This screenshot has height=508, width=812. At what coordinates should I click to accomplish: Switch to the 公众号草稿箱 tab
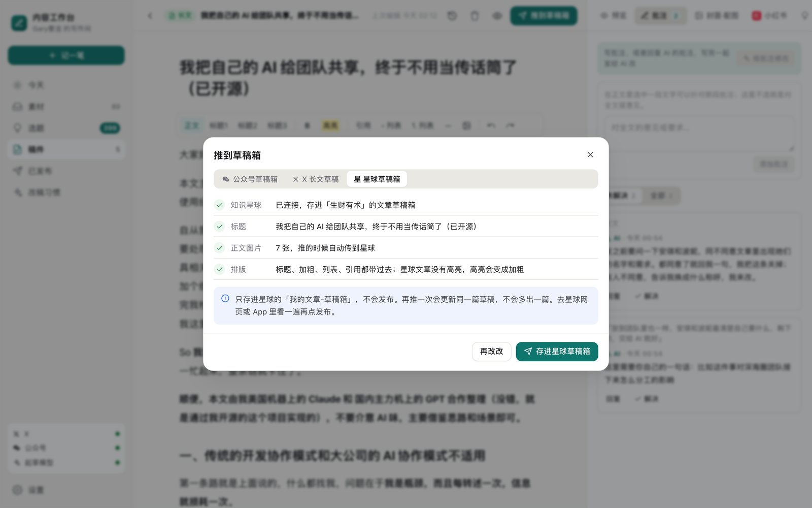click(x=250, y=179)
